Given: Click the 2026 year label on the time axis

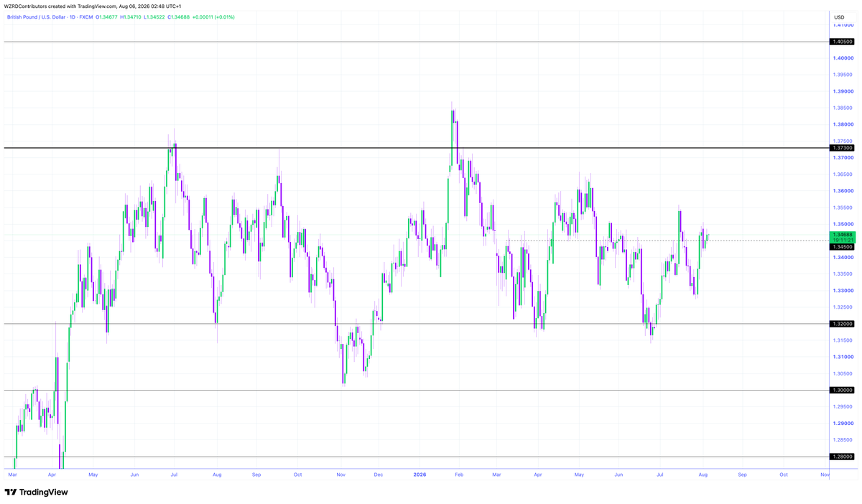Looking at the screenshot, I should pyautogui.click(x=420, y=475).
